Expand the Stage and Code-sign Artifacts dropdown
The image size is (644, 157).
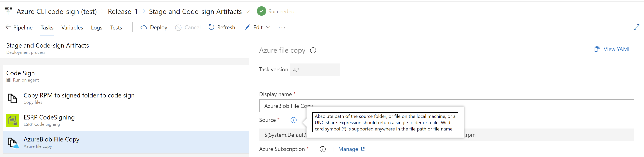248,12
